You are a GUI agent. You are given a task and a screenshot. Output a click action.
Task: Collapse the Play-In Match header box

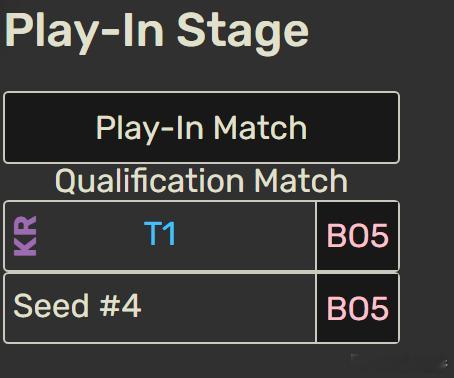click(x=201, y=127)
